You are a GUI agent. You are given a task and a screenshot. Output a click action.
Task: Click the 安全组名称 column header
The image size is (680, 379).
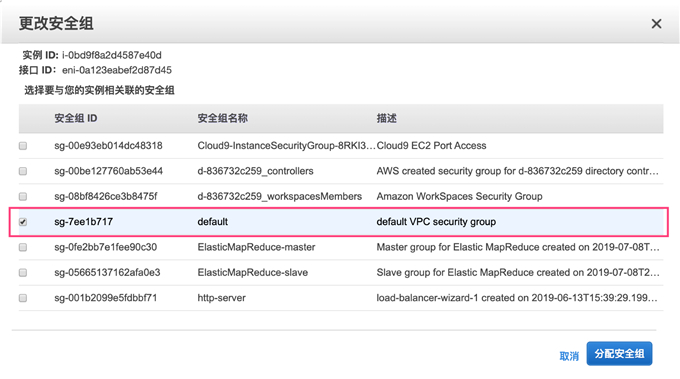[x=222, y=118]
